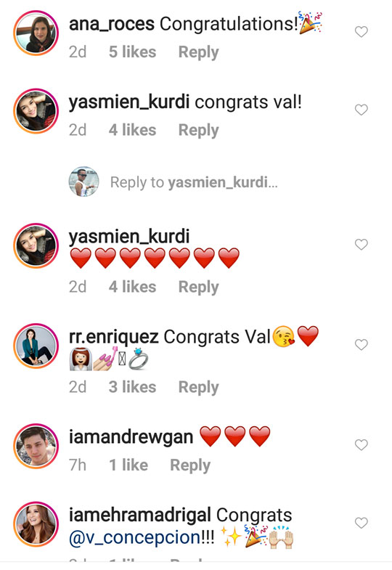The width and height of the screenshot is (392, 570).
Task: Like ana_roces' Congratulations comment with heart
Action: (361, 32)
